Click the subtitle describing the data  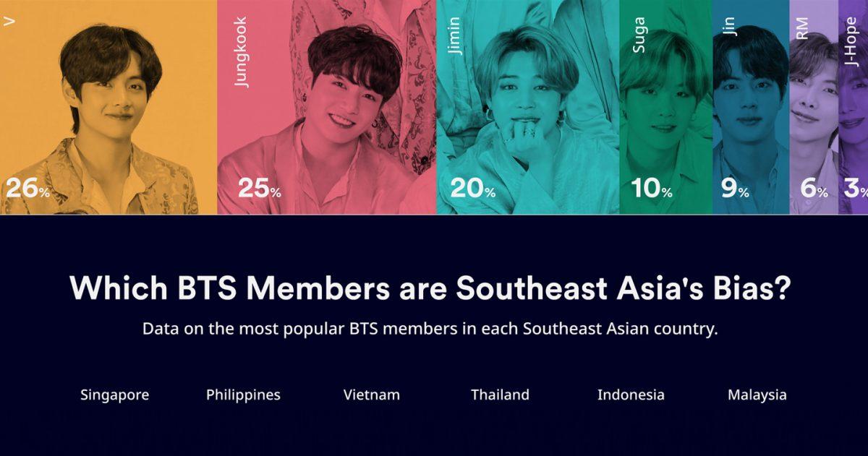coord(430,329)
